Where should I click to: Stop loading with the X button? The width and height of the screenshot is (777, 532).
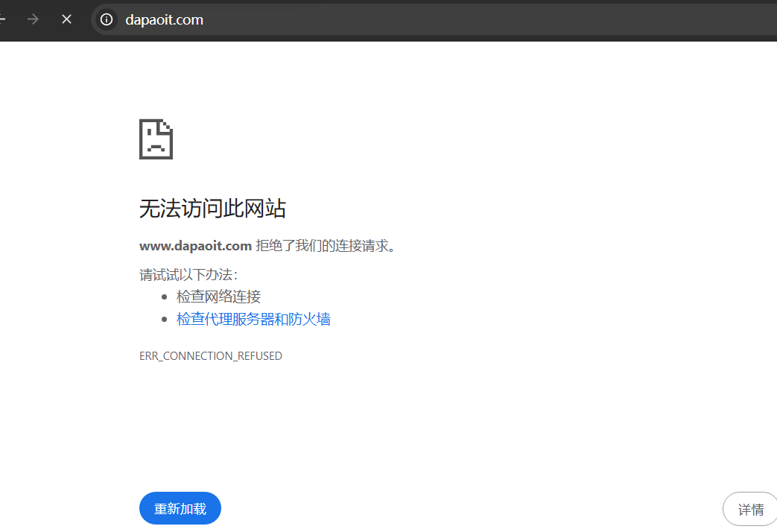(x=66, y=19)
